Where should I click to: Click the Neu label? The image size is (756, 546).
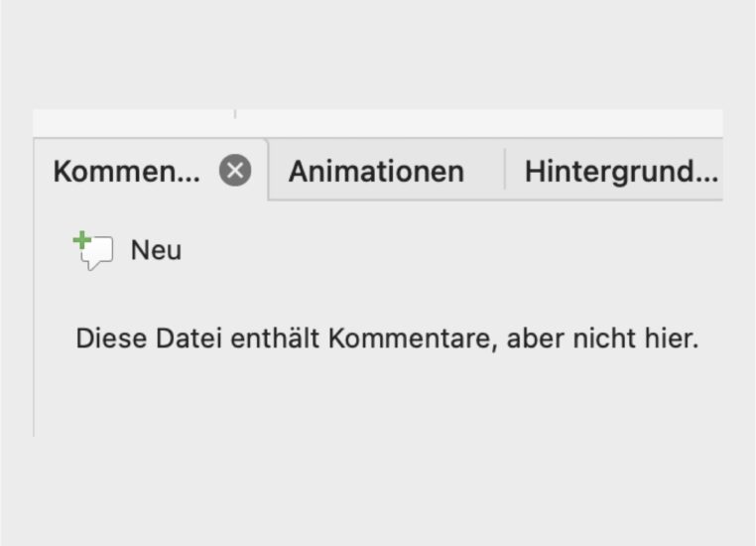click(x=156, y=250)
